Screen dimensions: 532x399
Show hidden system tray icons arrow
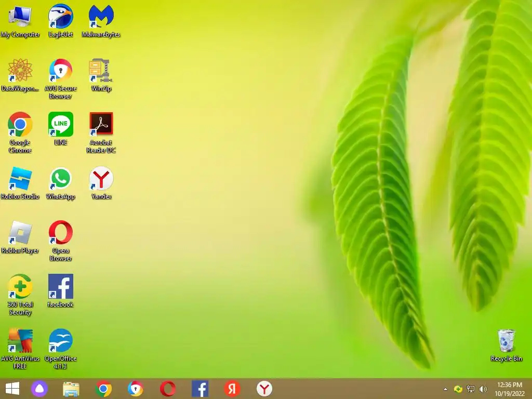pyautogui.click(x=445, y=389)
